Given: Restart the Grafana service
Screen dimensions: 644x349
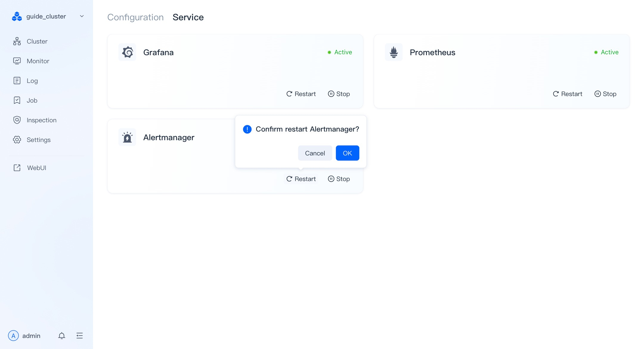Looking at the screenshot, I should (301, 94).
